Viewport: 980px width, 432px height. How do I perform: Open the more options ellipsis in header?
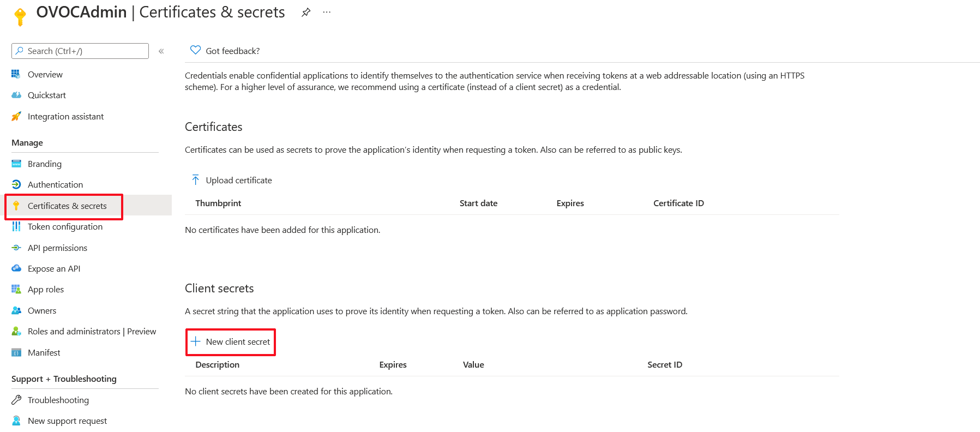[327, 12]
